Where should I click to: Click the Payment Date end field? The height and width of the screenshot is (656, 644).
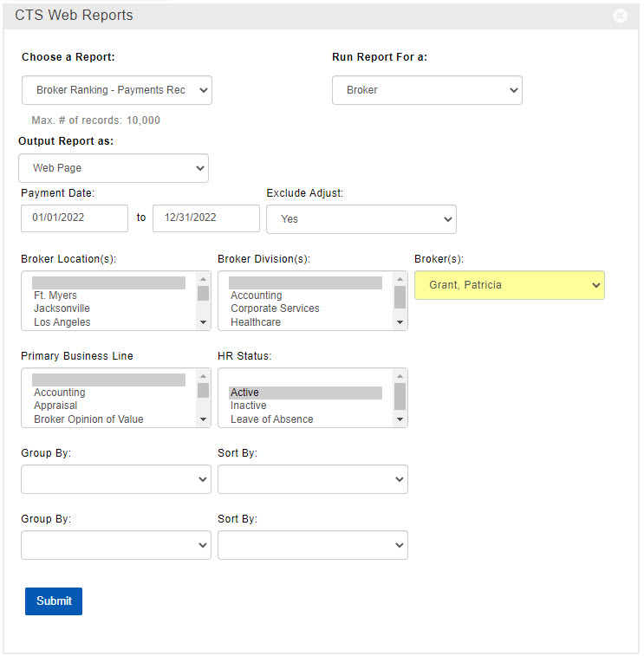click(205, 218)
